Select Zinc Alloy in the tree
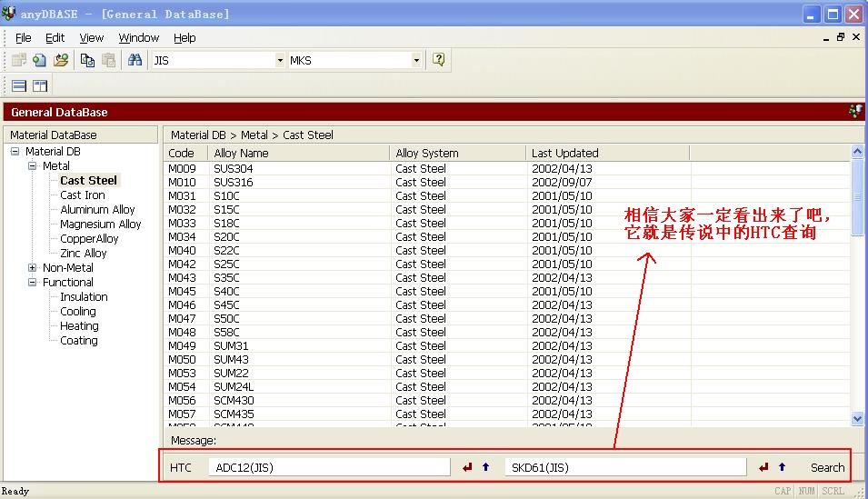The image size is (868, 499). pos(83,253)
